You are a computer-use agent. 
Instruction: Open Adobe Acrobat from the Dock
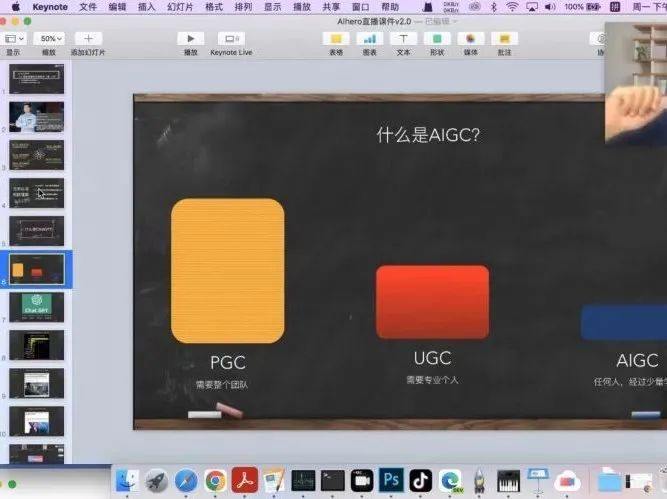[245, 480]
